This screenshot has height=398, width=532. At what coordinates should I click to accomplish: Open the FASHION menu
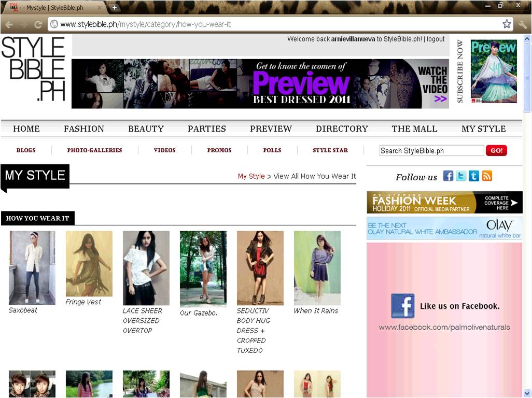(x=84, y=129)
